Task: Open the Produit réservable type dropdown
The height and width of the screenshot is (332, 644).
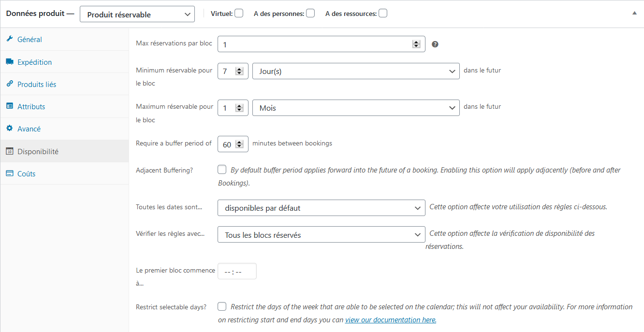Action: [137, 14]
